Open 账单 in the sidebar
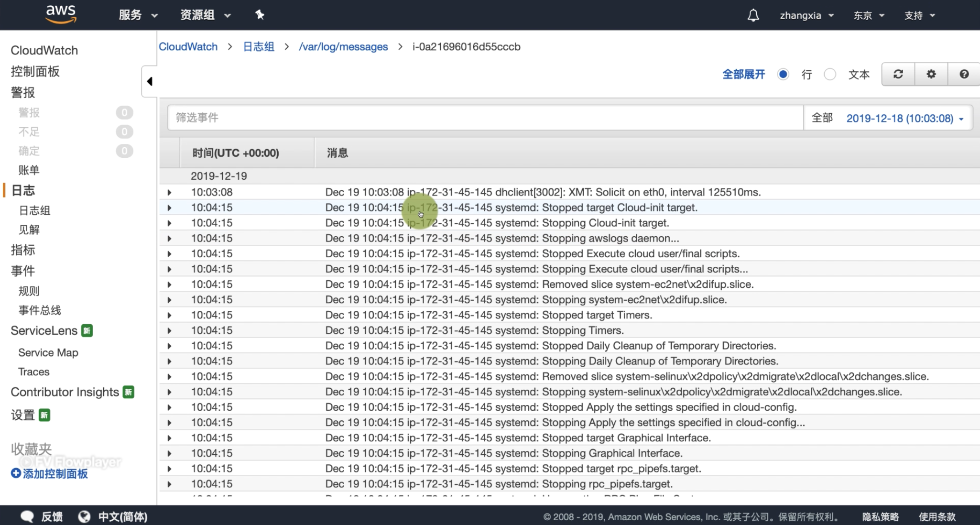The image size is (980, 525). pyautogui.click(x=29, y=170)
